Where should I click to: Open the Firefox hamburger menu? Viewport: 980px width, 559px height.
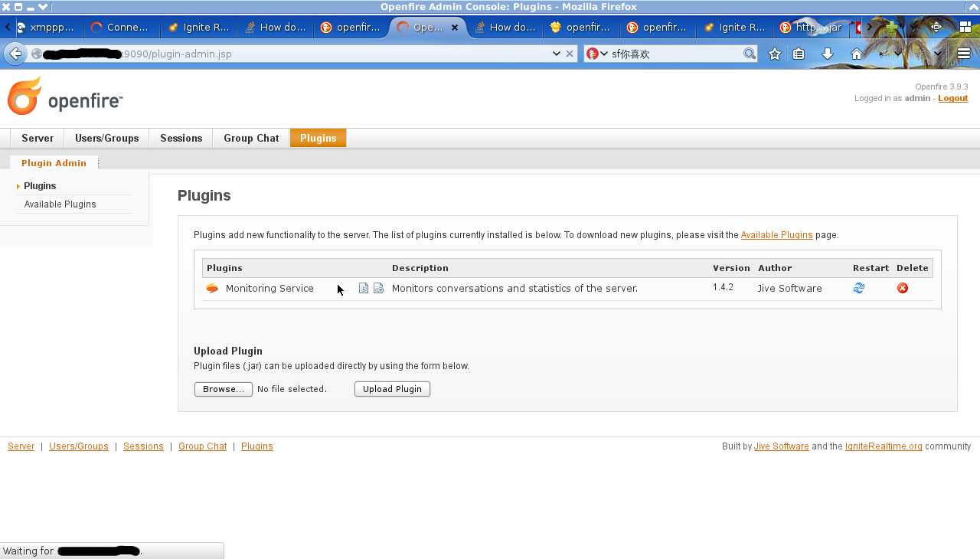point(964,54)
